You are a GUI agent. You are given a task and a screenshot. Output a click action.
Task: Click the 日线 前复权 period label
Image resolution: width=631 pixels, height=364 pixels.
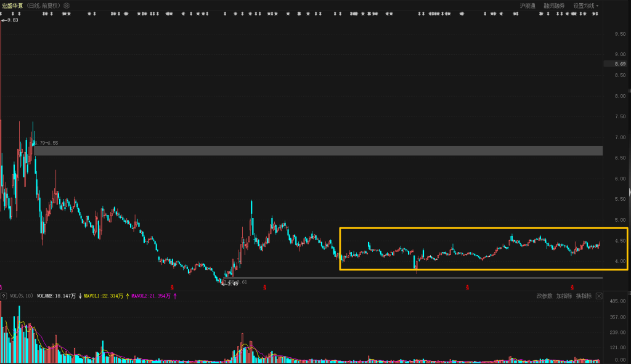(43, 6)
